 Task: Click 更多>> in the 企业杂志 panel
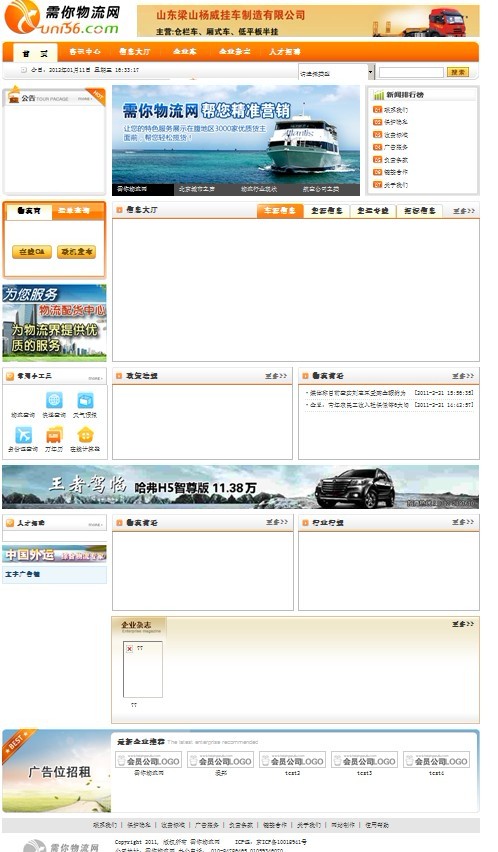463,624
